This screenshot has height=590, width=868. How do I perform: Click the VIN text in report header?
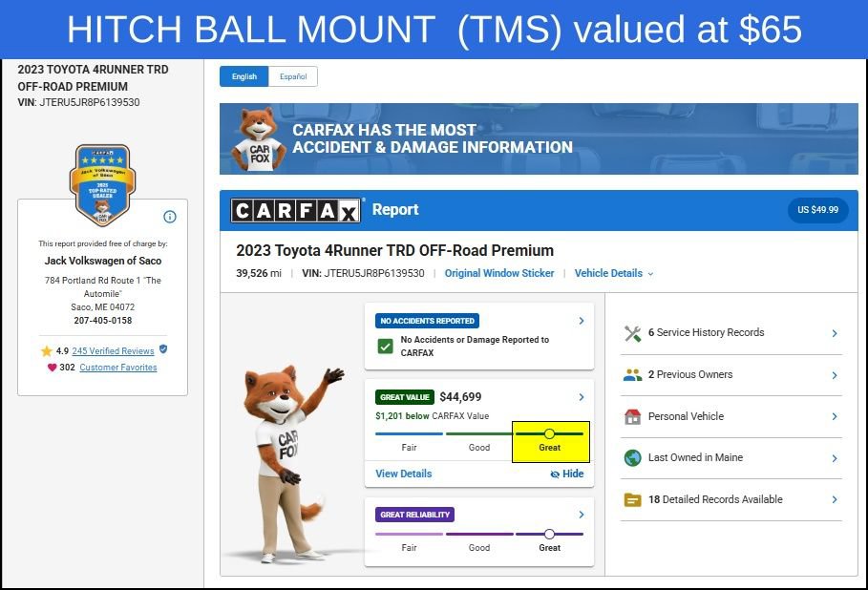[363, 273]
